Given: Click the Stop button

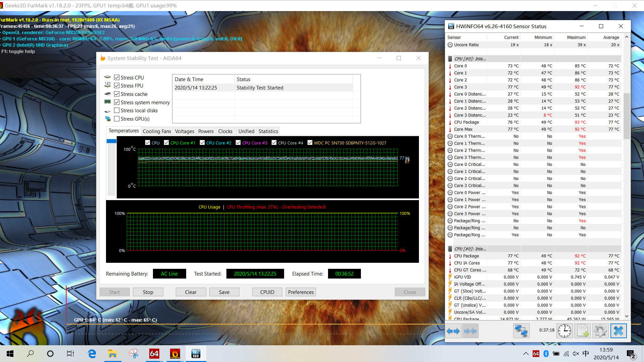Looking at the screenshot, I should tap(148, 292).
